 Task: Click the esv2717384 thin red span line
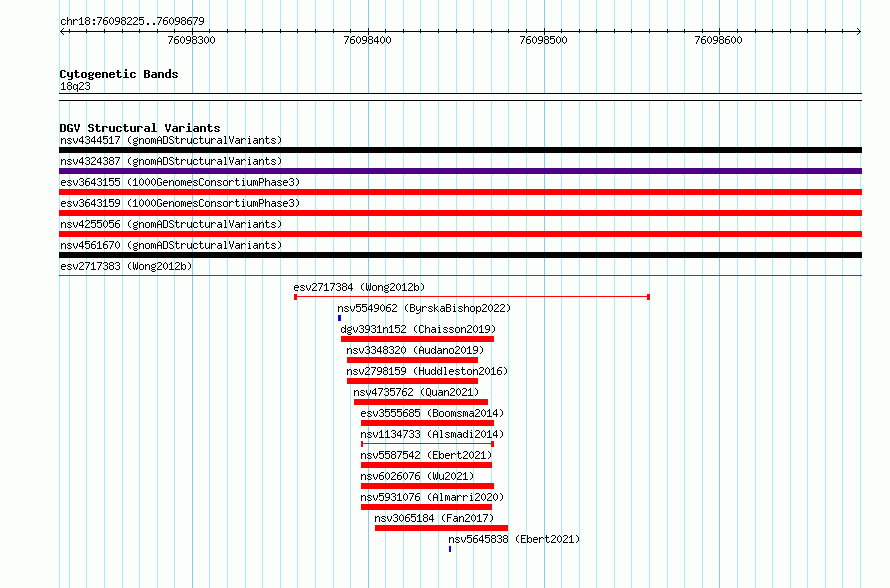(x=472, y=297)
